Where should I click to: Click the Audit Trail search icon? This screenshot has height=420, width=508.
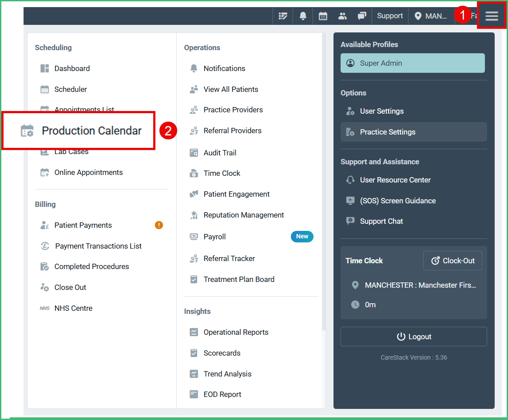pos(194,153)
